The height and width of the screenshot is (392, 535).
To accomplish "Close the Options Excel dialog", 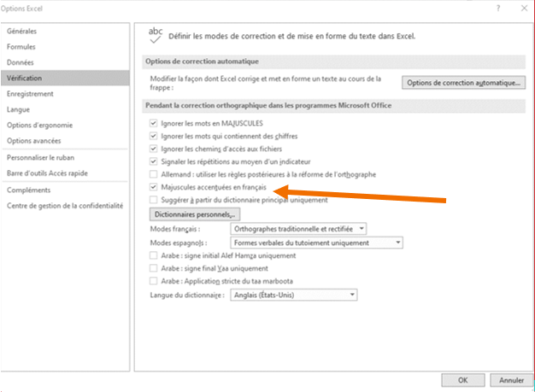I will click(521, 8).
